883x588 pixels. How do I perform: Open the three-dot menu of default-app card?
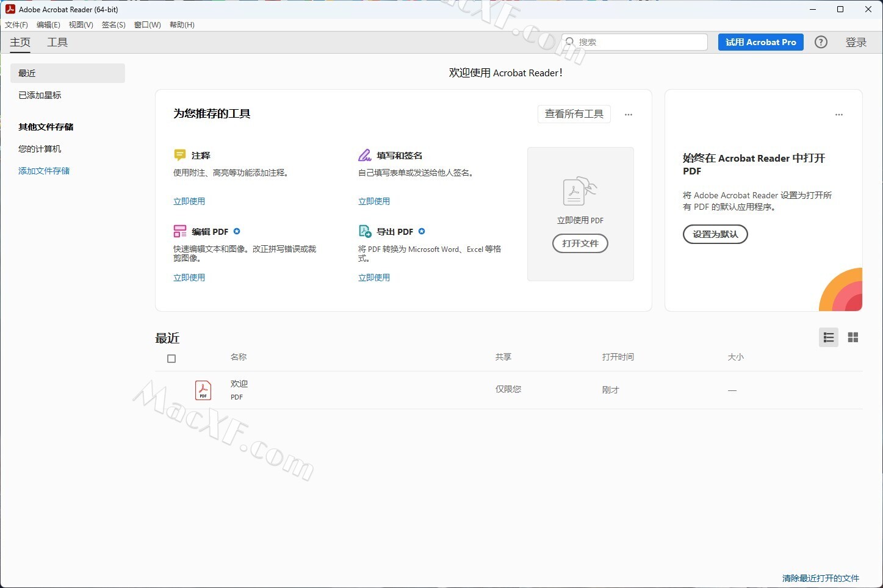click(839, 115)
